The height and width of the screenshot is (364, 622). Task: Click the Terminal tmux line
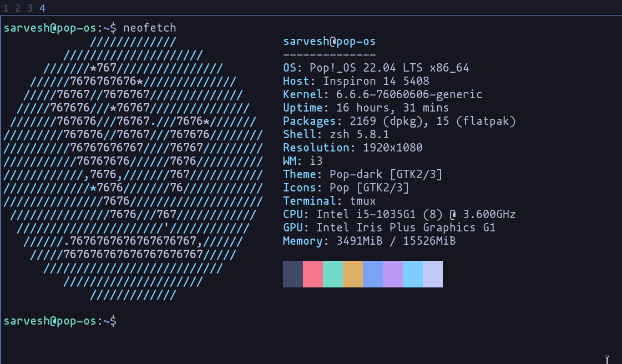tap(329, 201)
